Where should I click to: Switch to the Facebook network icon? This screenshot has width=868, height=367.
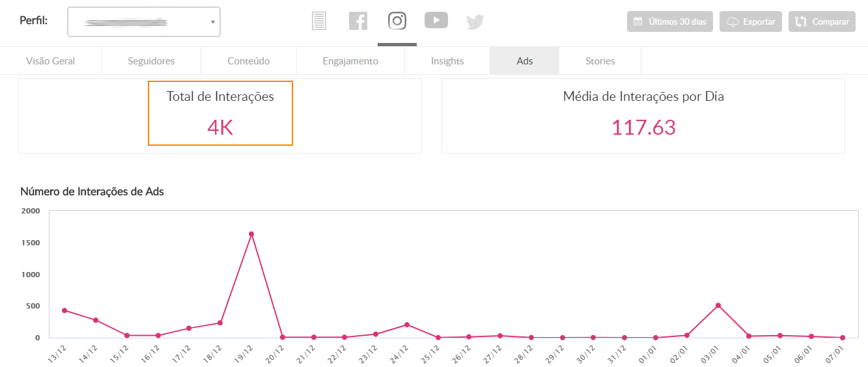click(x=358, y=21)
